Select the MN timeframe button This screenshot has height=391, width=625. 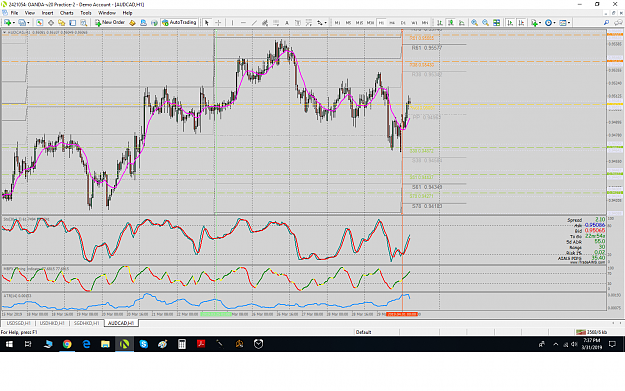[425, 23]
